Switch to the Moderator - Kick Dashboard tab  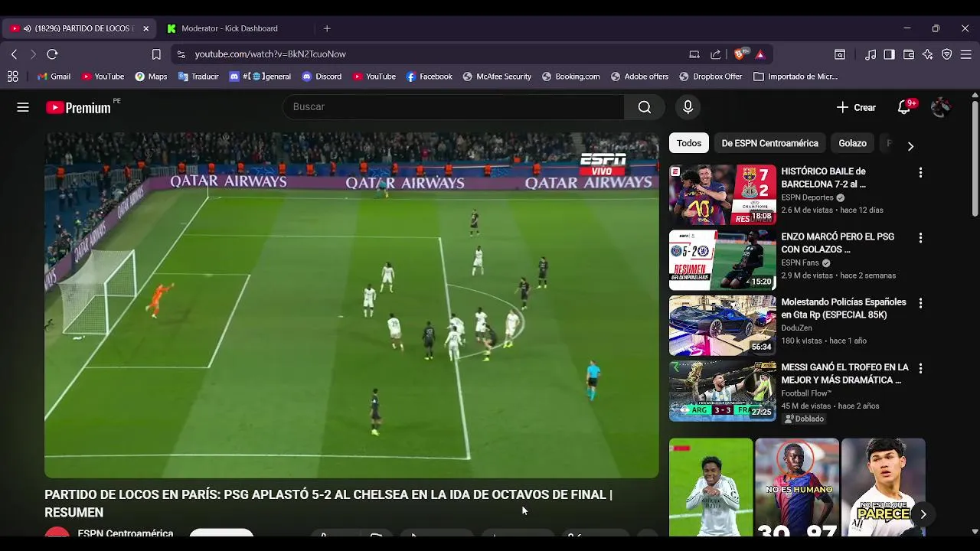coord(230,28)
